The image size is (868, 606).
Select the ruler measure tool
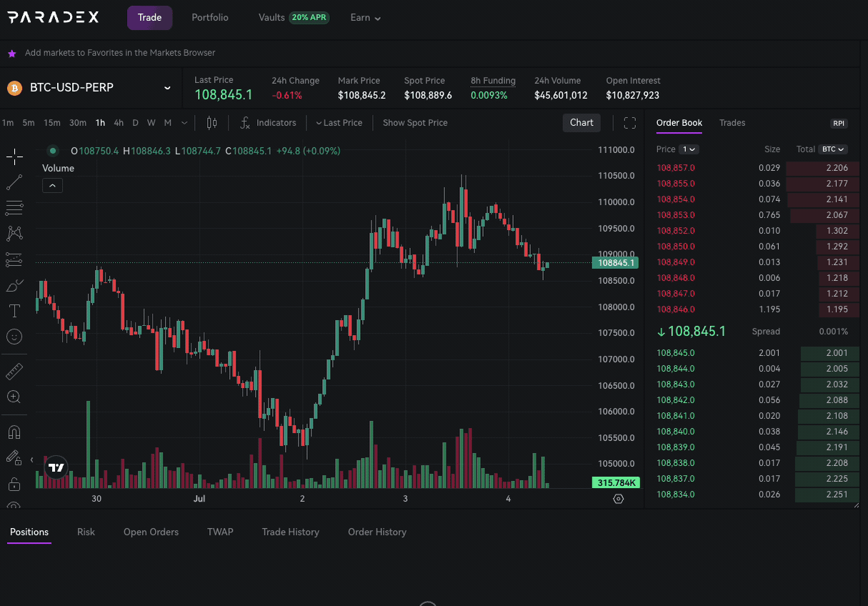pos(14,372)
